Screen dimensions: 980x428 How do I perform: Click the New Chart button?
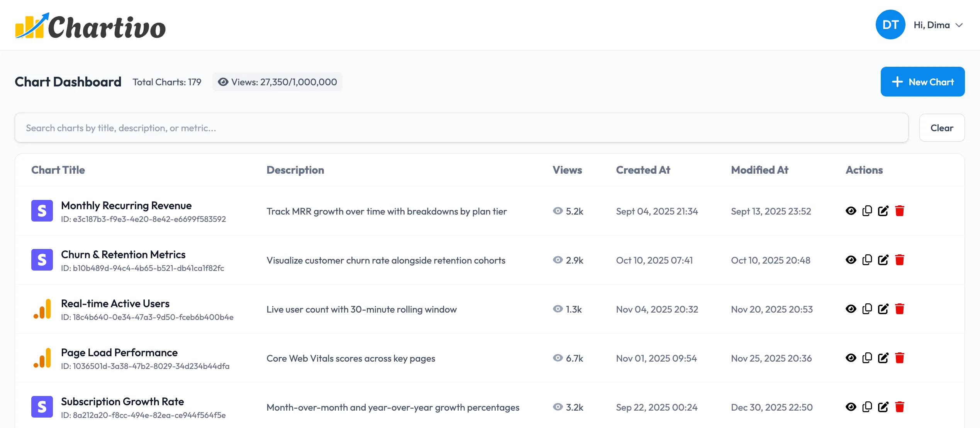pyautogui.click(x=922, y=81)
